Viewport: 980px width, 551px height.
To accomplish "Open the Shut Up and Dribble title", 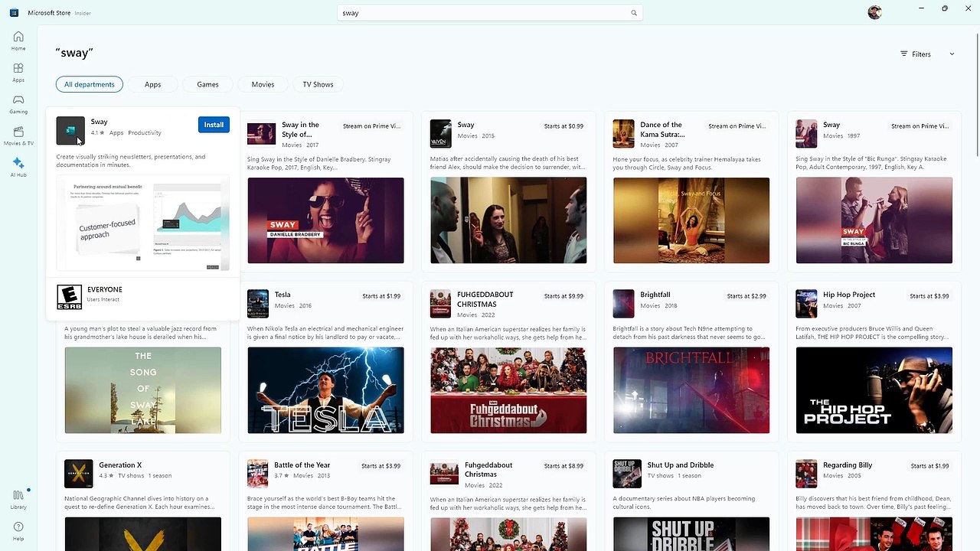I will pos(681,465).
